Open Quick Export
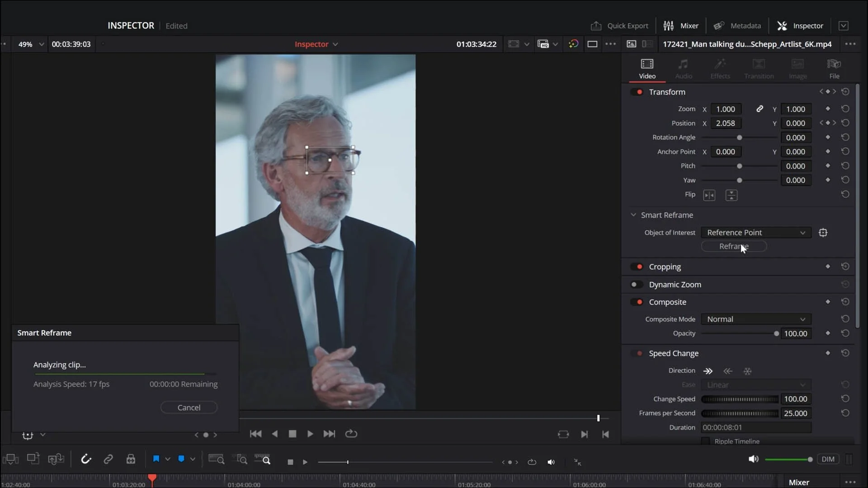868x488 pixels. click(x=619, y=26)
